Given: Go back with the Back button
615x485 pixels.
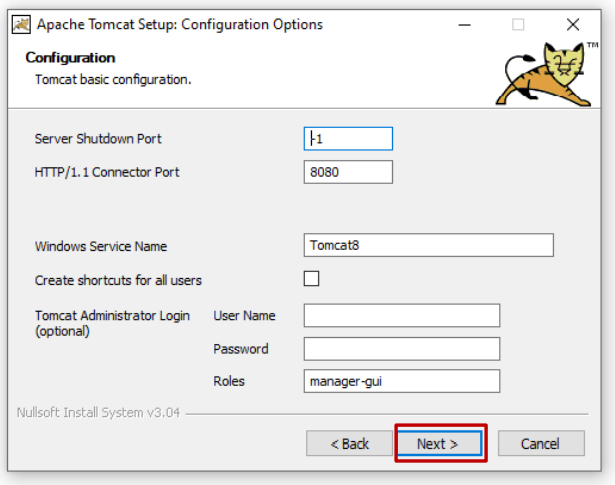Looking at the screenshot, I should point(349,443).
